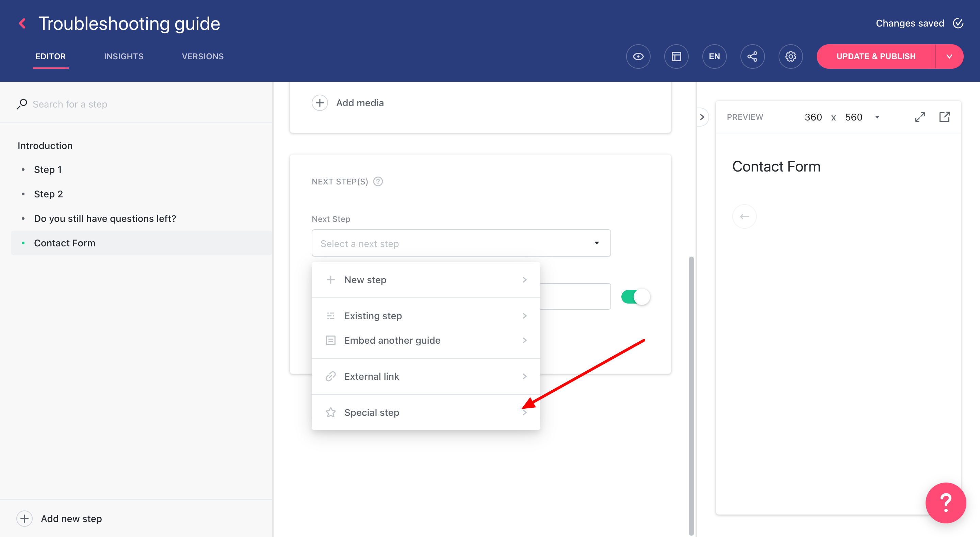Expand the Existing step submenu chevron
This screenshot has width=980, height=537.
coord(524,315)
